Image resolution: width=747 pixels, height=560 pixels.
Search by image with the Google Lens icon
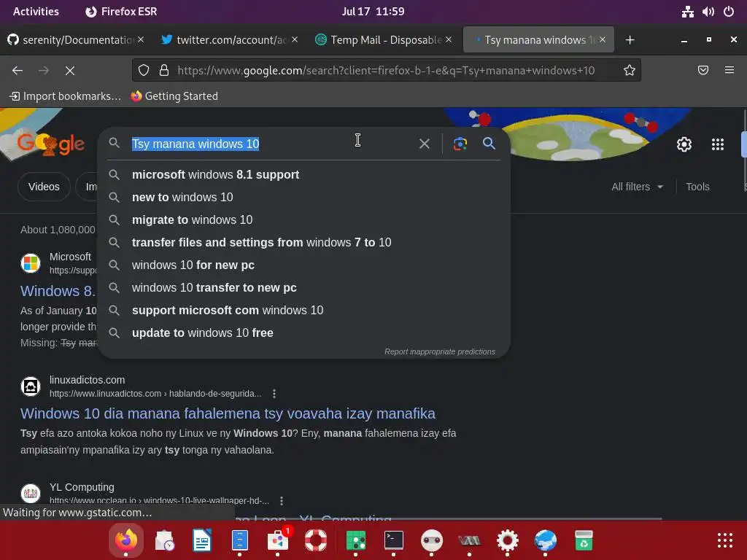[x=460, y=144]
